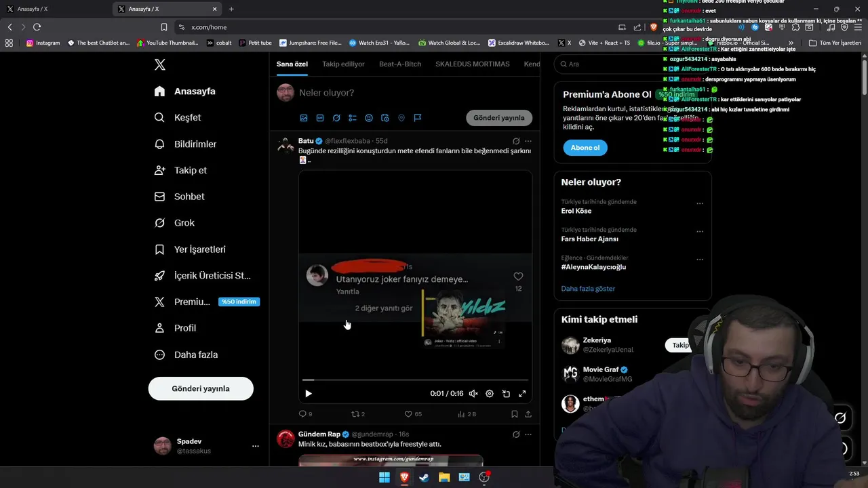
Task: Open Premium sidebar entry
Action: pos(207,302)
